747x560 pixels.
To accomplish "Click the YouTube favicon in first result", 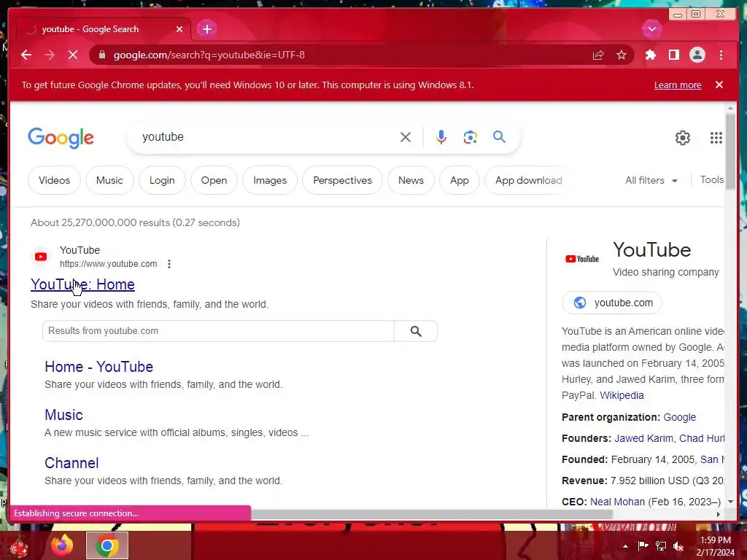I will pyautogui.click(x=41, y=257).
